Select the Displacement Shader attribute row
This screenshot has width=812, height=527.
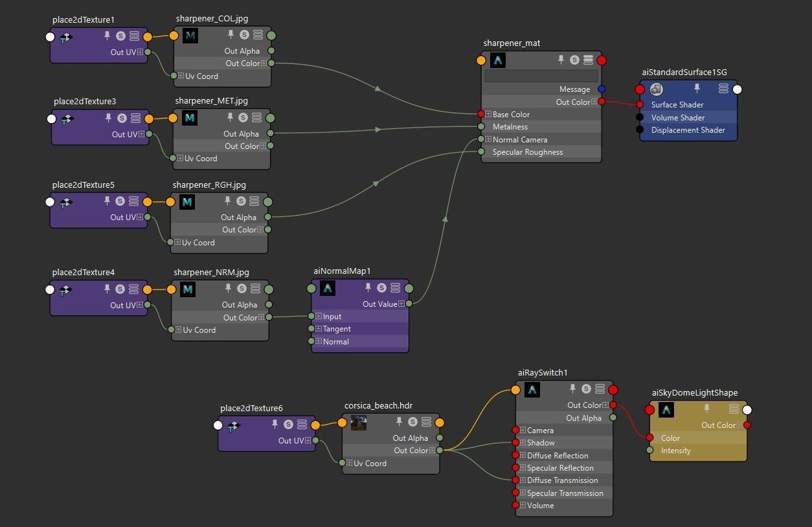click(x=689, y=130)
